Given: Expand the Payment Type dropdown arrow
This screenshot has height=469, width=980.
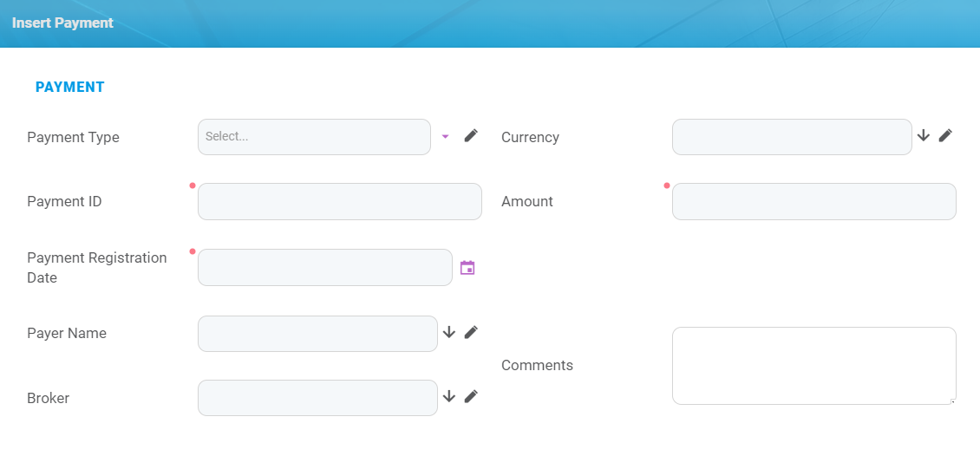Looking at the screenshot, I should [x=446, y=136].
